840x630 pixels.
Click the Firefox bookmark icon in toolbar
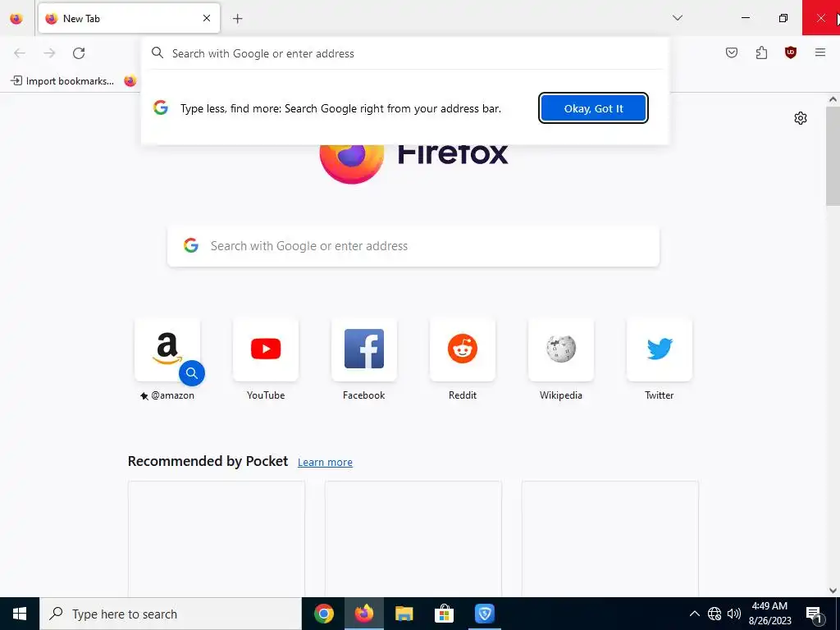tap(130, 81)
